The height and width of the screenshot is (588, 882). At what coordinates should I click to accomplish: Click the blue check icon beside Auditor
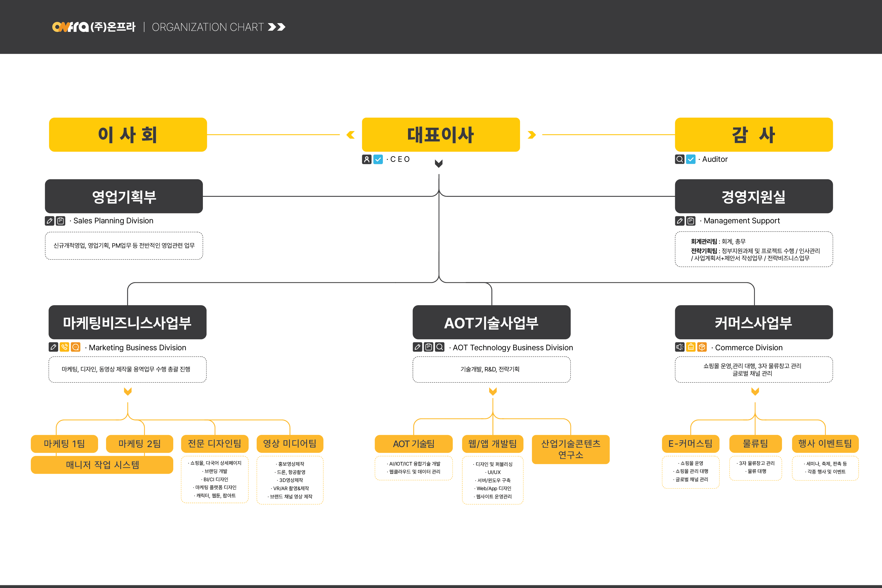pyautogui.click(x=691, y=159)
